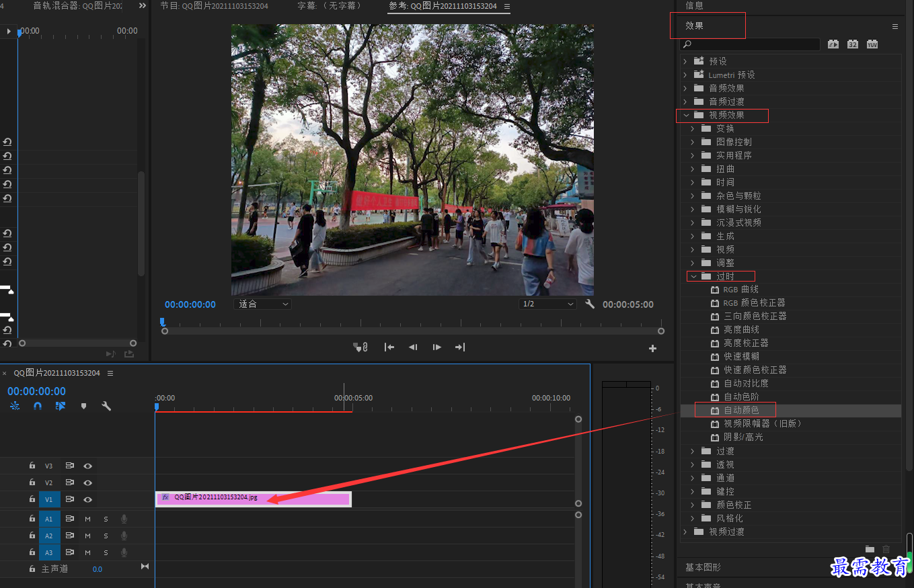Mute audio track A1
This screenshot has height=588, width=914.
tap(87, 519)
